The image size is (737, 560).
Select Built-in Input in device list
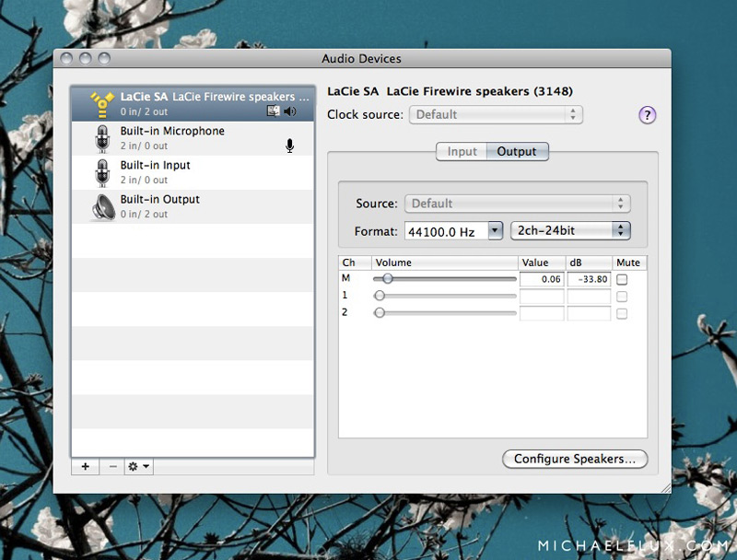tap(193, 172)
